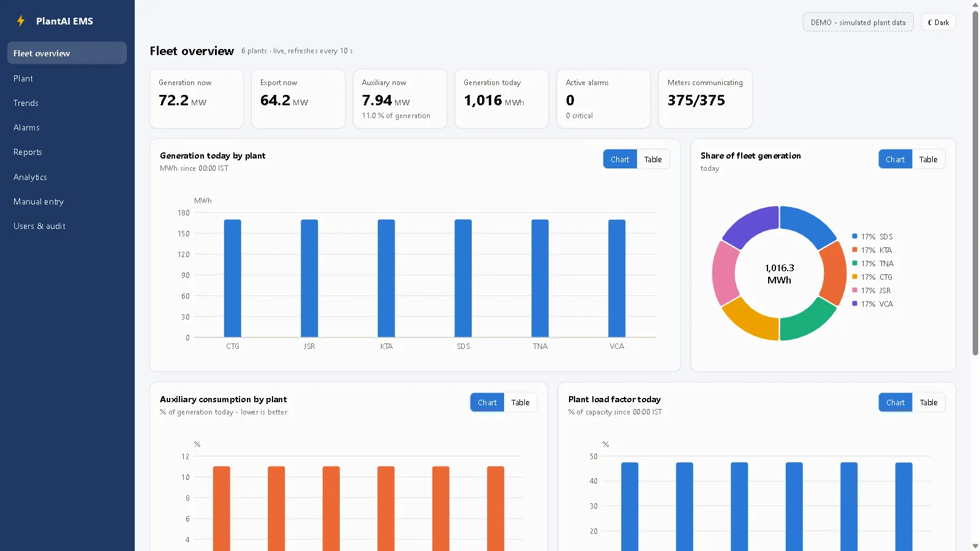Select Chart view for Plant load factor today

click(895, 402)
